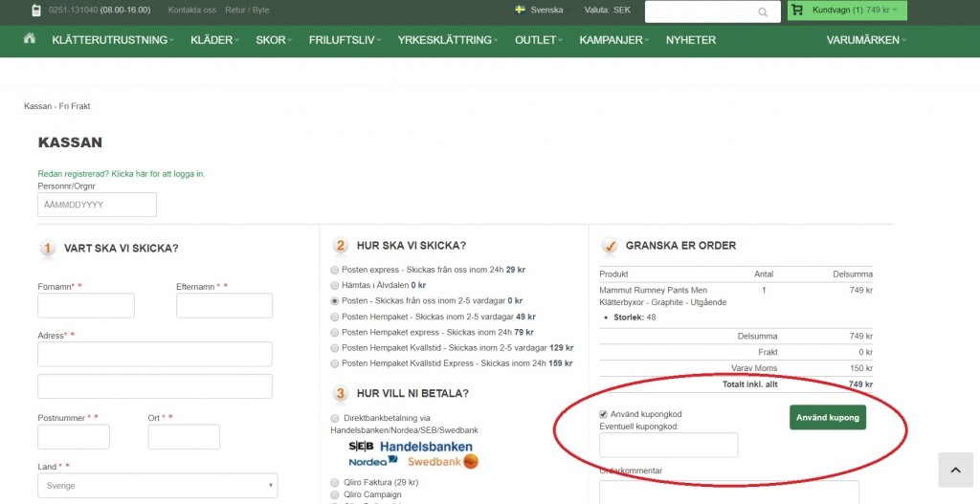The width and height of the screenshot is (980, 504).
Task: Click the Mammut Rumney Pants Men product text
Action: [653, 291]
